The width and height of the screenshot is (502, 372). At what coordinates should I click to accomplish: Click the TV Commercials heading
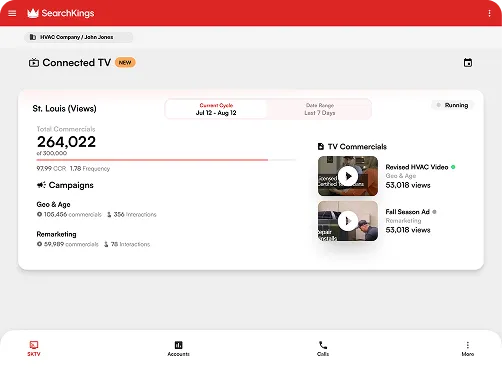point(357,147)
